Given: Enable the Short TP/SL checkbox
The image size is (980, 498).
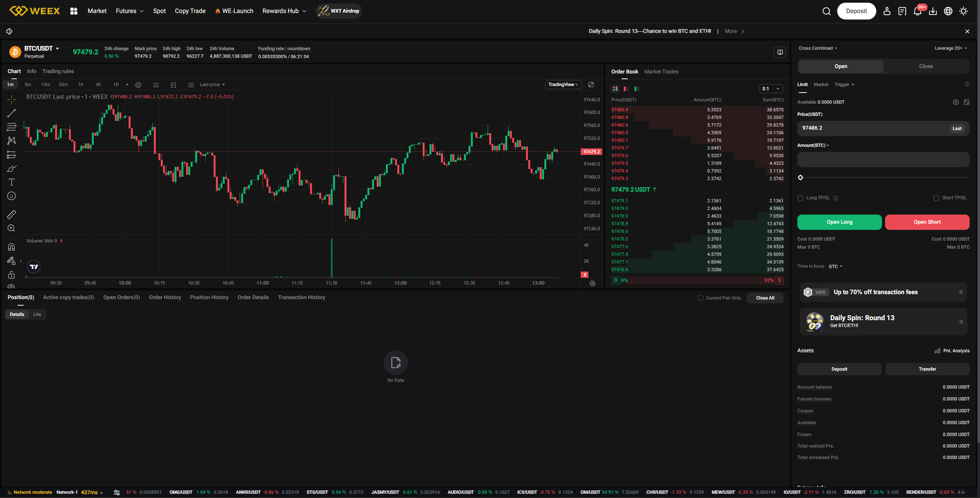Looking at the screenshot, I should (936, 198).
